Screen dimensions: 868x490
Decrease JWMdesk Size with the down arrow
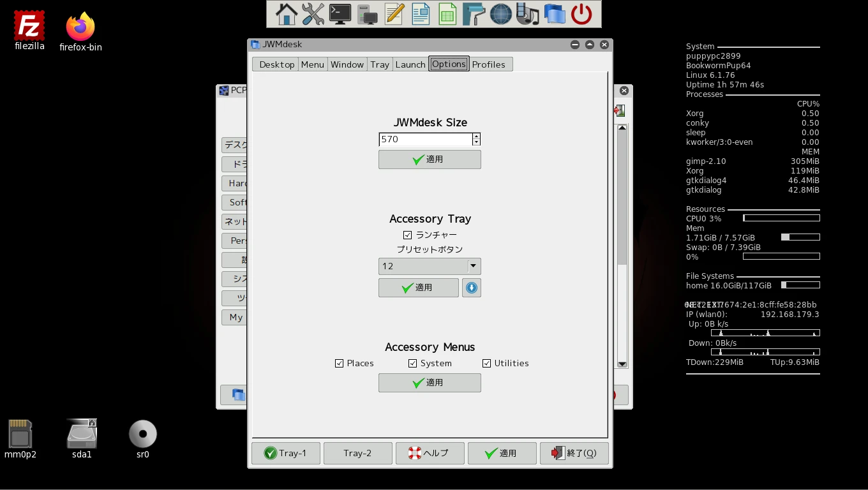click(476, 142)
